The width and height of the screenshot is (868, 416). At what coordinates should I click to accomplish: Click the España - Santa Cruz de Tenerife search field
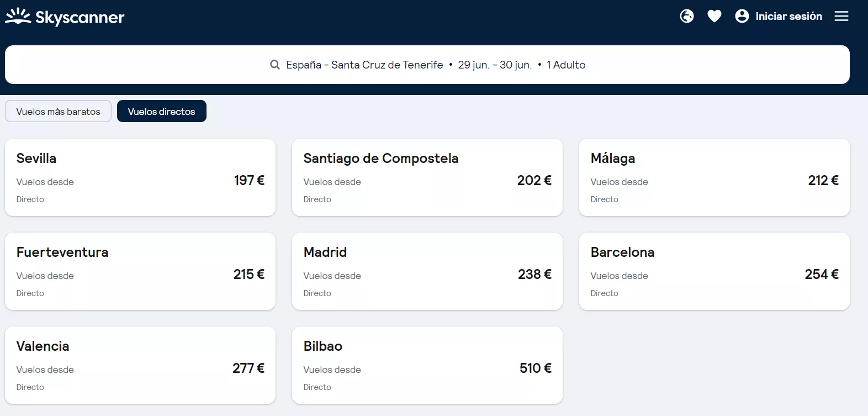(x=364, y=65)
